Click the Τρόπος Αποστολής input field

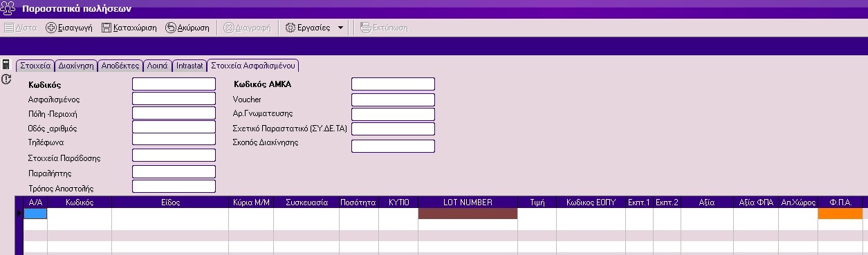pyautogui.click(x=174, y=187)
